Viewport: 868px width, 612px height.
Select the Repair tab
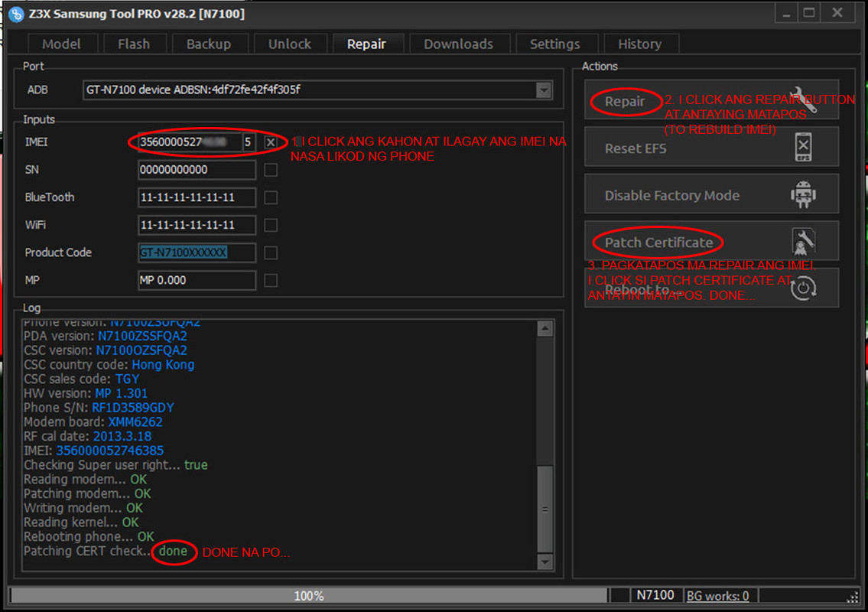pos(366,44)
